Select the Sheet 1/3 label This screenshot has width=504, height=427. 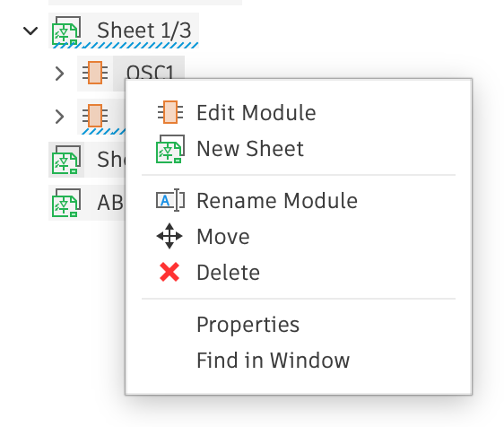[x=144, y=30]
